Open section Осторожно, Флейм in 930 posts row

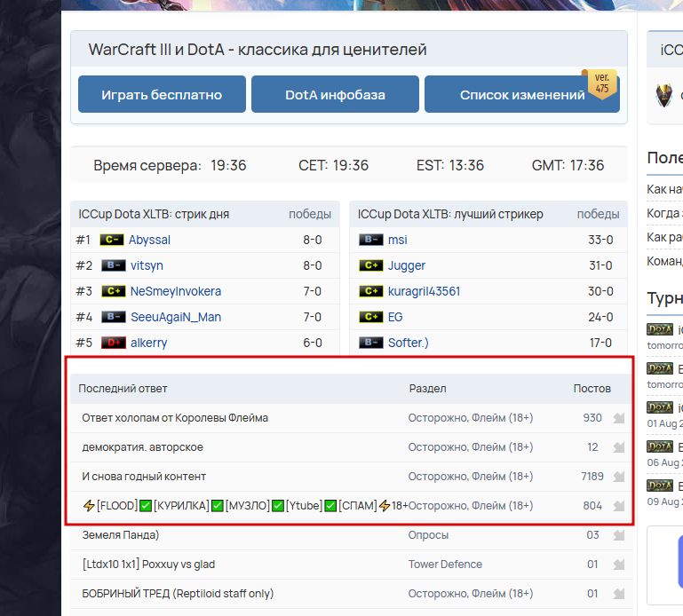click(x=471, y=418)
